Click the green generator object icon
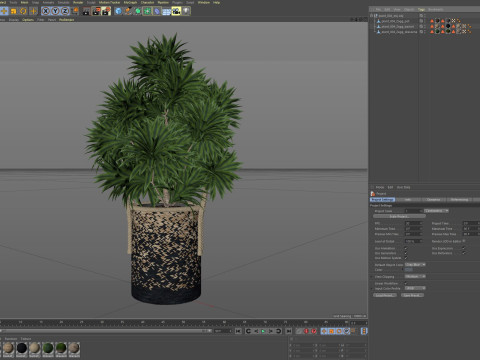 [138, 11]
